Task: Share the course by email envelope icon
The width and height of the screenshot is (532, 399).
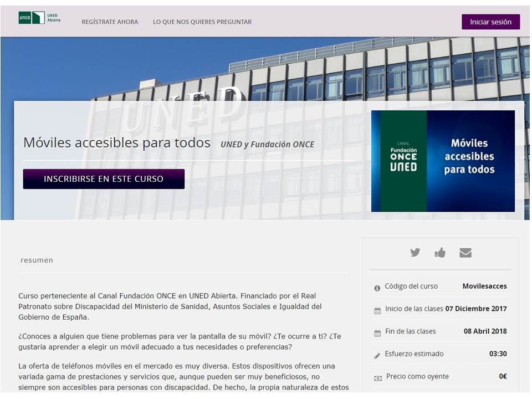Action: (x=465, y=253)
